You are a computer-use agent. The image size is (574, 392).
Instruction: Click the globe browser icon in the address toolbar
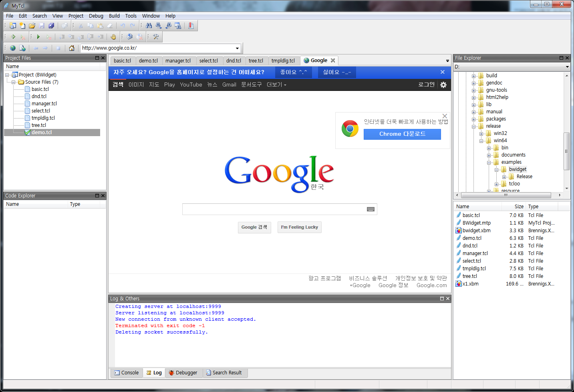[13, 48]
